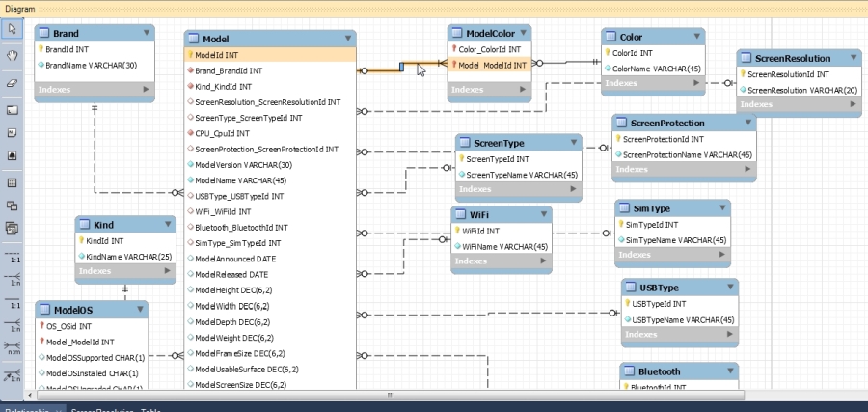Image resolution: width=868 pixels, height=412 pixels.
Task: Collapse the Brand table with its arrow
Action: 147,33
